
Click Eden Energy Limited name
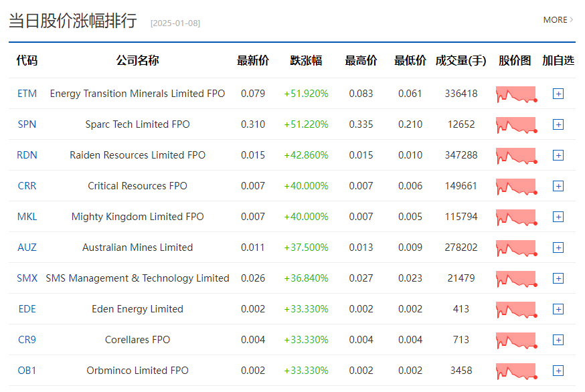(x=137, y=309)
